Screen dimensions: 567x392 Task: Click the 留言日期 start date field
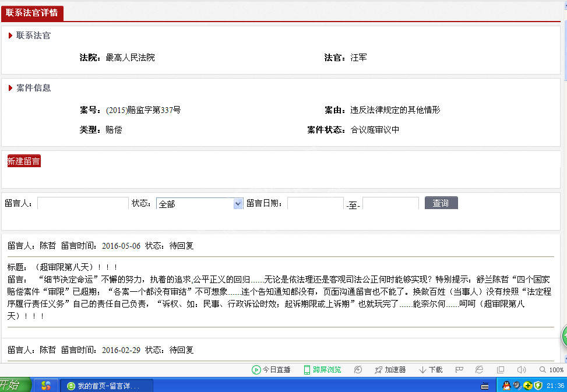[315, 203]
